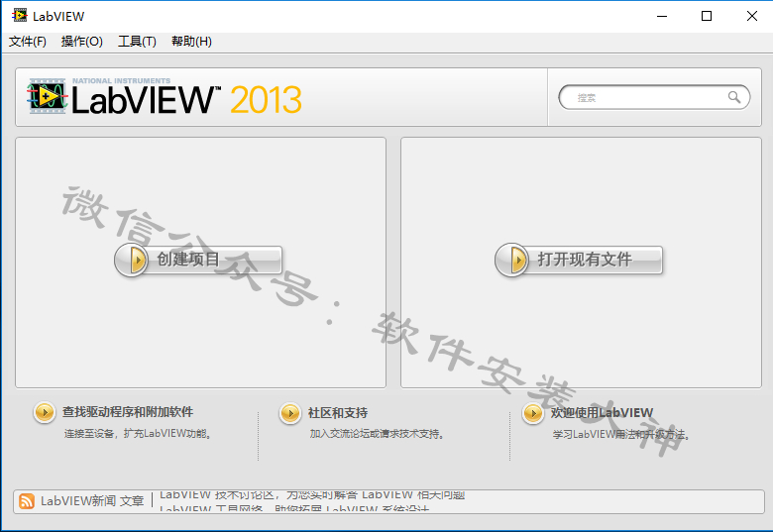Click 连接至设备，扩充LabVIEW功能 description
773x532 pixels.
(138, 434)
